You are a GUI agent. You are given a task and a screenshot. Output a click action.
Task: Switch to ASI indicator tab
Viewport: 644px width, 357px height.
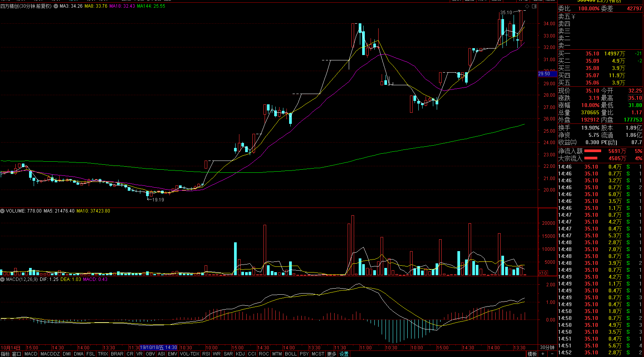pos(161,354)
